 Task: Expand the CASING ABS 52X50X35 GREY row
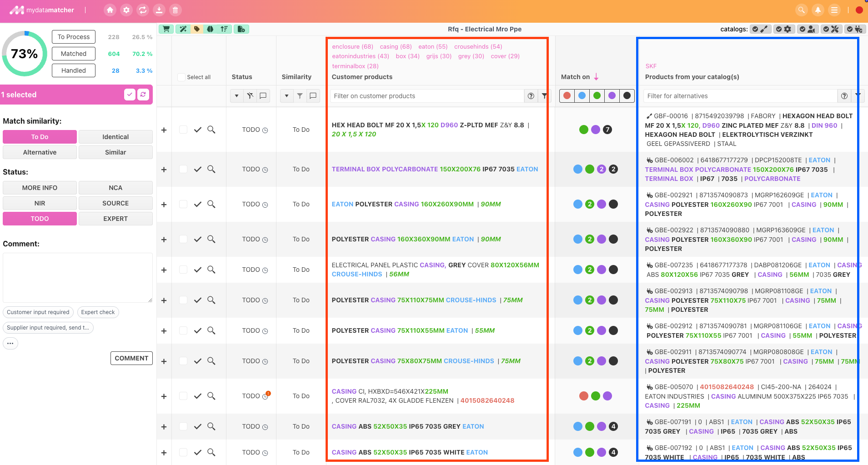click(x=164, y=427)
